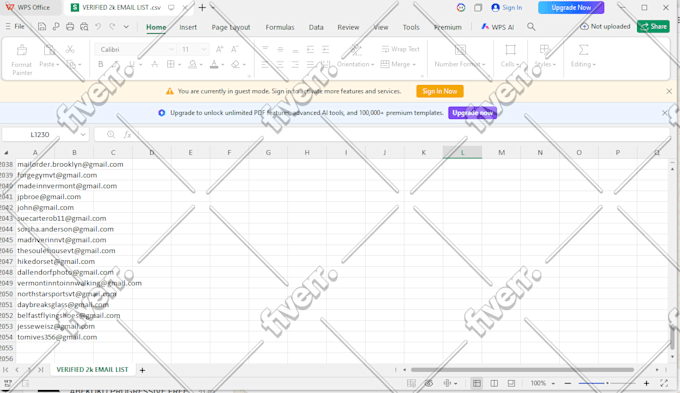Enter full screen view icon
680x393 pixels.
click(664, 383)
